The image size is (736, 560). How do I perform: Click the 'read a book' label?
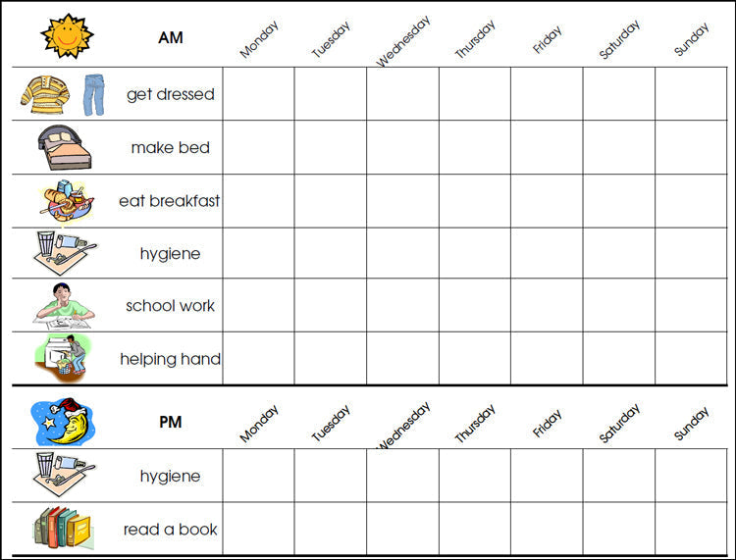(x=170, y=530)
